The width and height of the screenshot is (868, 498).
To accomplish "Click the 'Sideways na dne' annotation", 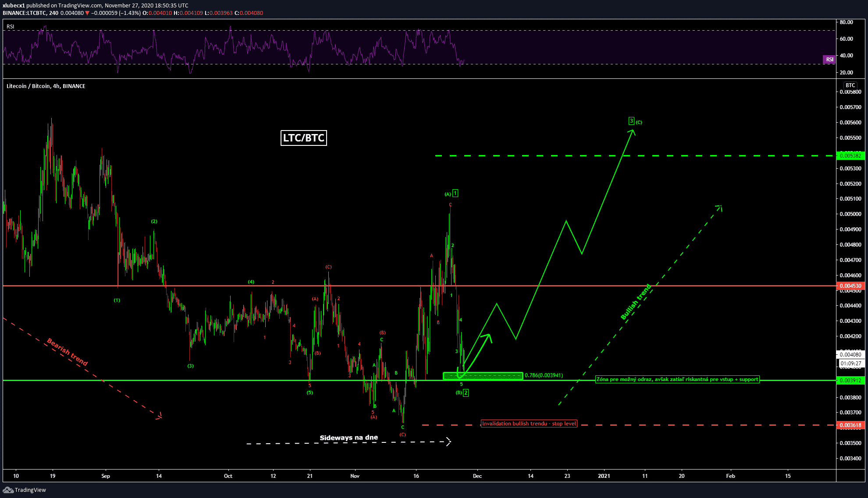I will (349, 438).
